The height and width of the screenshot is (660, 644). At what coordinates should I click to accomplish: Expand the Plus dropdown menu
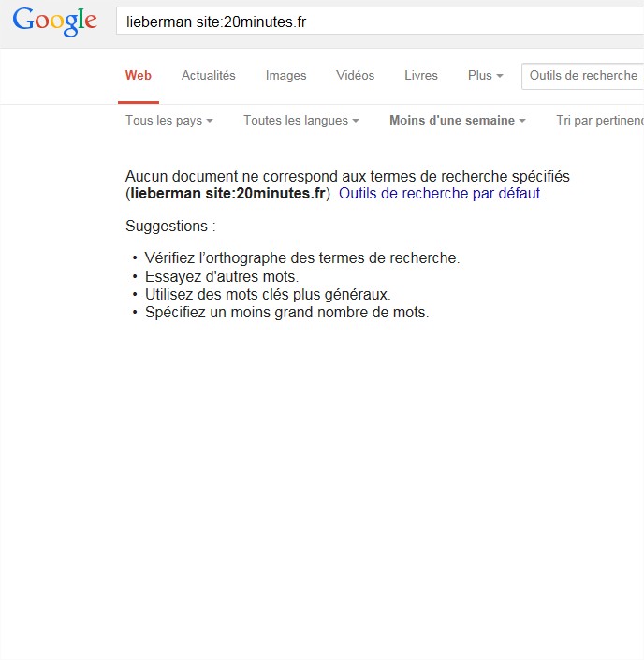click(485, 75)
